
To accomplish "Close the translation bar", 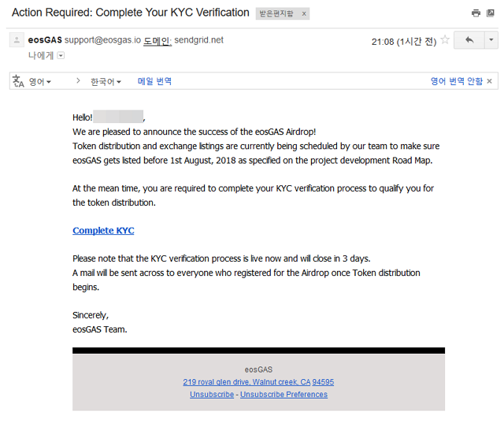I will click(489, 81).
